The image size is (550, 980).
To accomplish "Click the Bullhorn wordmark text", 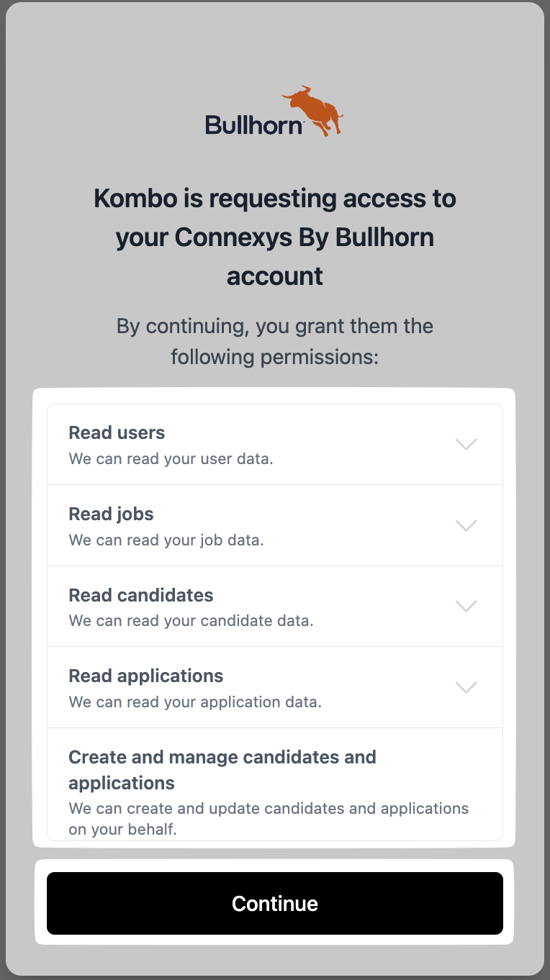I will pos(254,124).
